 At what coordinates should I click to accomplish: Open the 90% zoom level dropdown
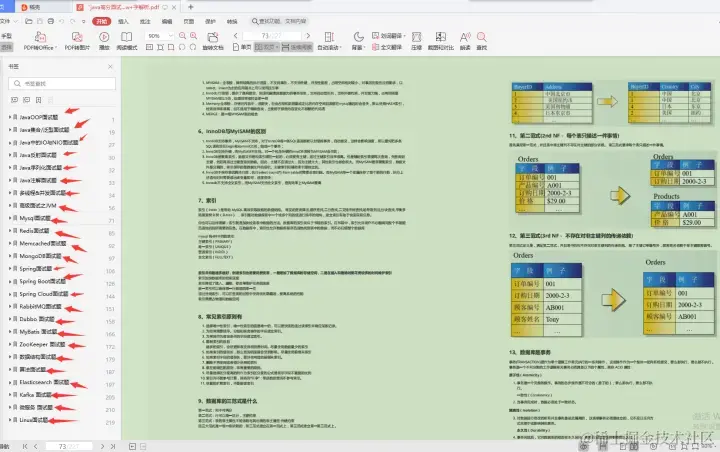171,36
